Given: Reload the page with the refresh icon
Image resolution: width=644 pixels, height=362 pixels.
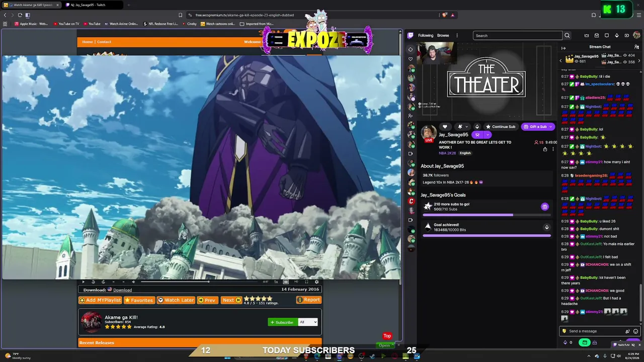Looking at the screenshot, I should pyautogui.click(x=20, y=15).
